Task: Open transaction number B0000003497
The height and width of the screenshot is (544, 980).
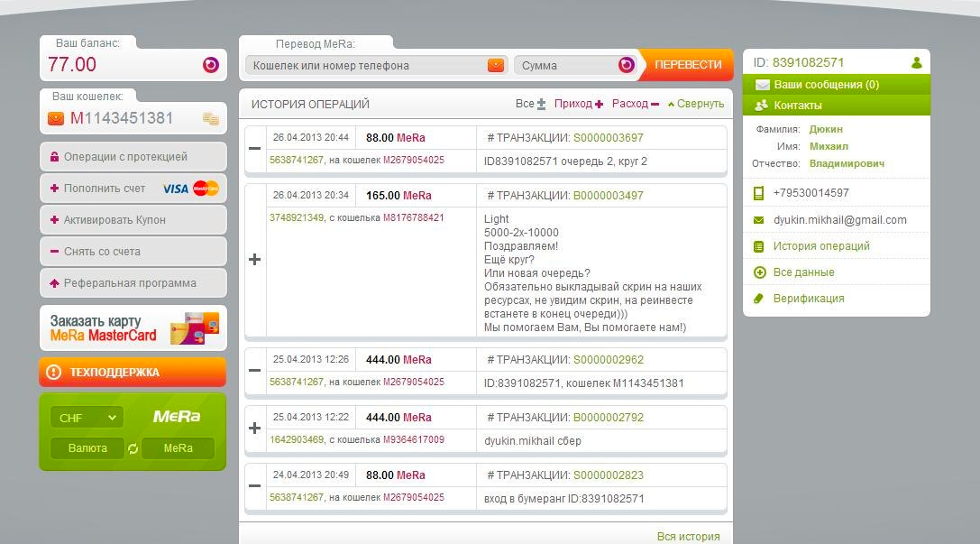Action: coord(609,195)
